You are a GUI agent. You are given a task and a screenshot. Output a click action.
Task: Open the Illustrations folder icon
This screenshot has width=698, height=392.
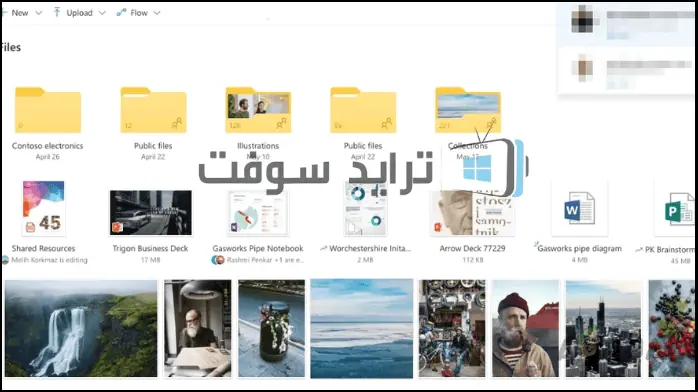point(258,110)
